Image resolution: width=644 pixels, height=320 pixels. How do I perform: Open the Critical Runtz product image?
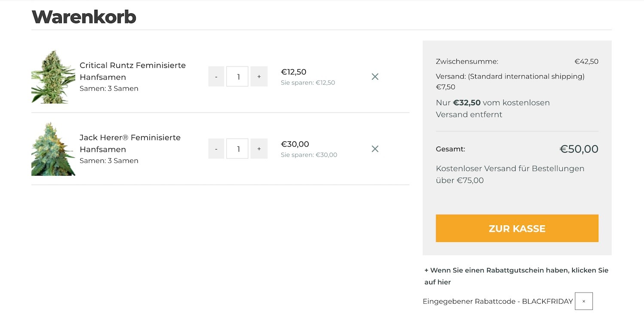53,76
